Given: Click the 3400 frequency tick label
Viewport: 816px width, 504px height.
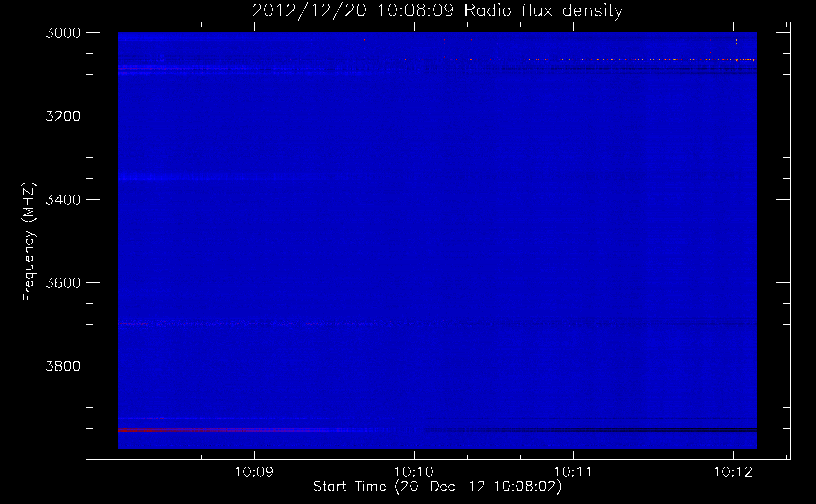Looking at the screenshot, I should tap(63, 200).
